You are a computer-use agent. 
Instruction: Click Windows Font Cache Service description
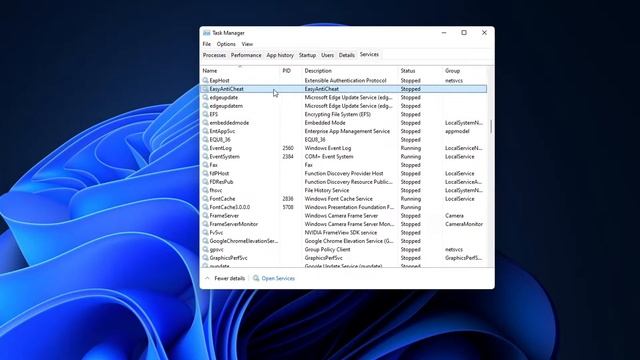click(338, 199)
